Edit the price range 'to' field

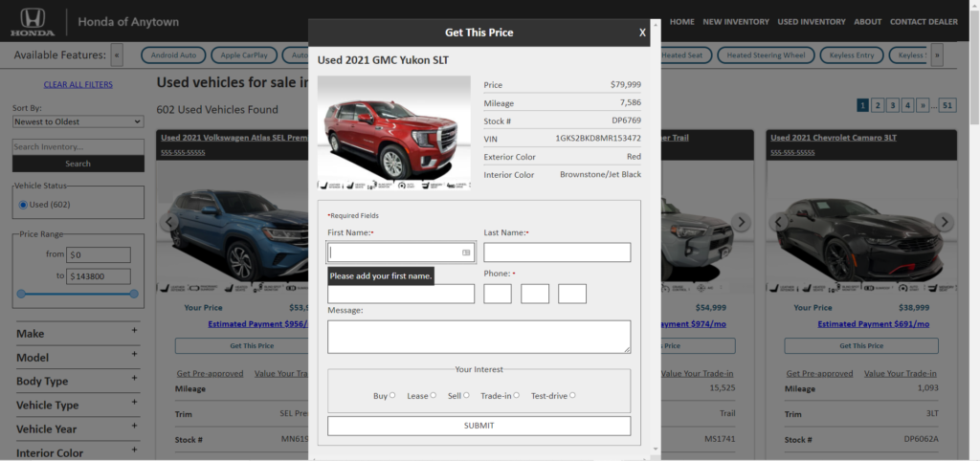point(99,276)
